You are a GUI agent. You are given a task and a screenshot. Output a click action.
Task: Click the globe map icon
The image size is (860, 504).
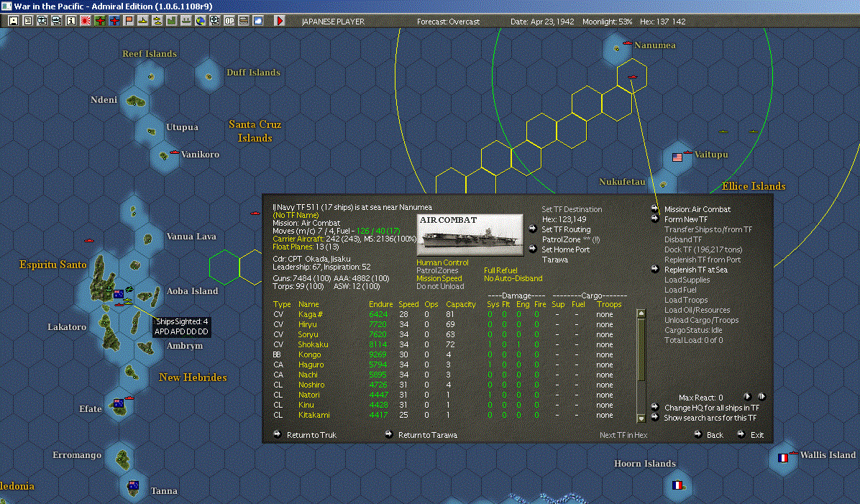tap(200, 21)
